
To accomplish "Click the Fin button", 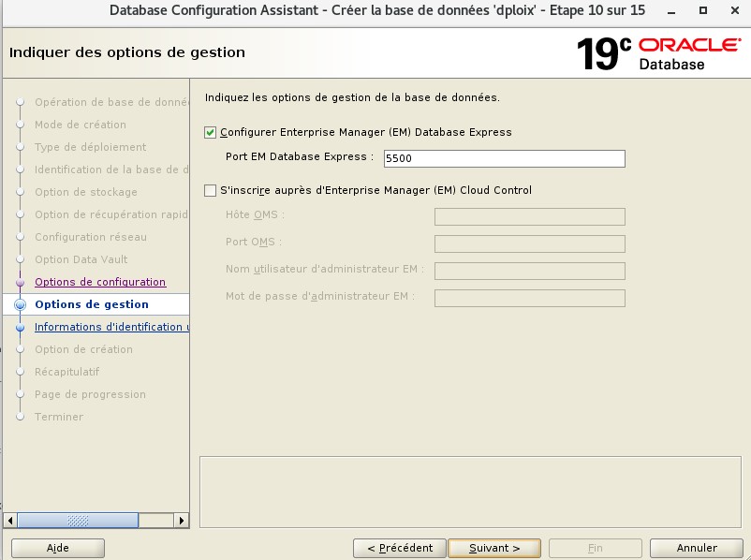I will 596,548.
